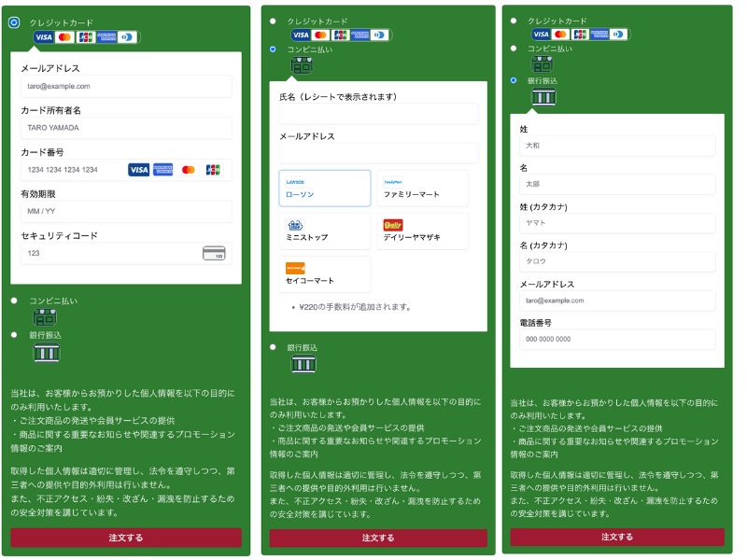This screenshot has height=560, width=747.
Task: Click the Visa logo inside the card number field
Action: (138, 170)
